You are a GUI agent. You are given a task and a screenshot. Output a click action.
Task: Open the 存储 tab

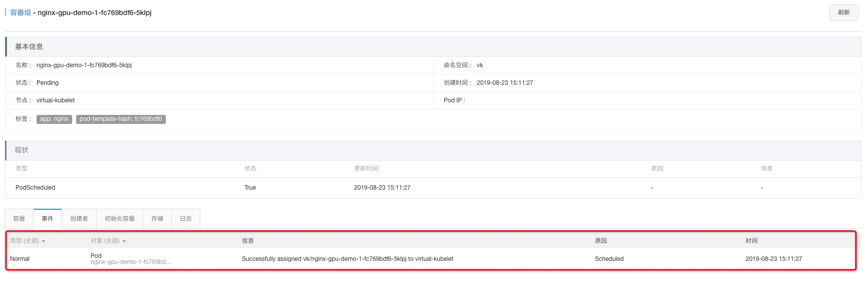pyautogui.click(x=157, y=219)
